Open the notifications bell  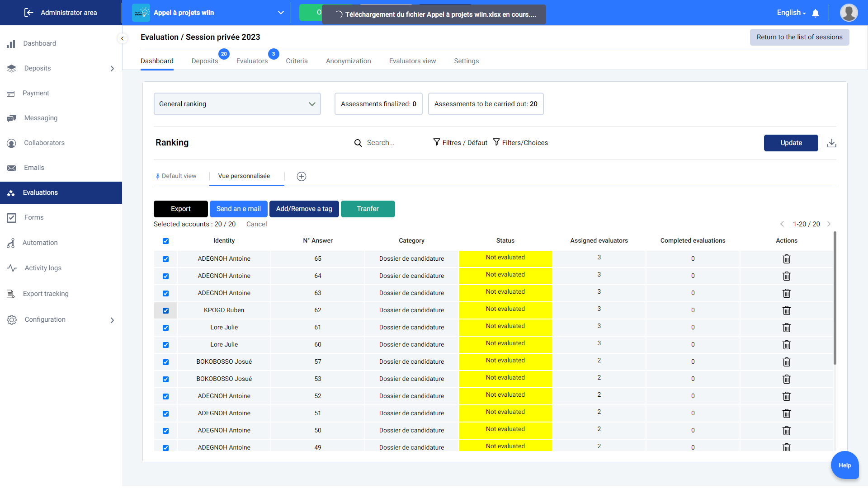click(816, 13)
